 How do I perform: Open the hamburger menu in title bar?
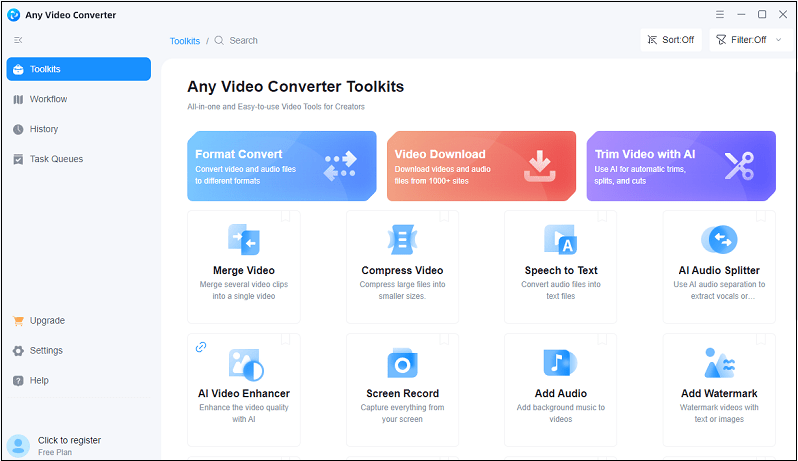[x=720, y=14]
